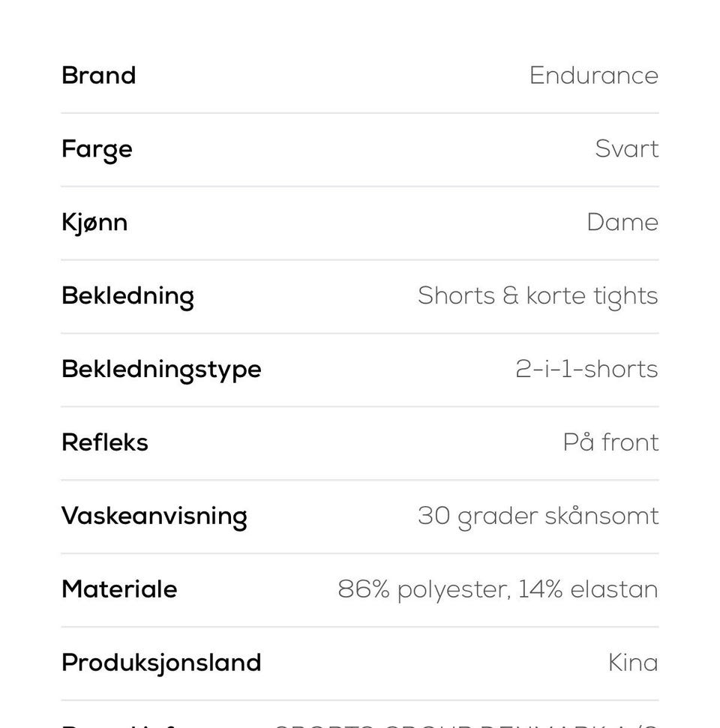Open Shorts & korte tights category
The width and height of the screenshot is (720, 728).
[x=538, y=296]
